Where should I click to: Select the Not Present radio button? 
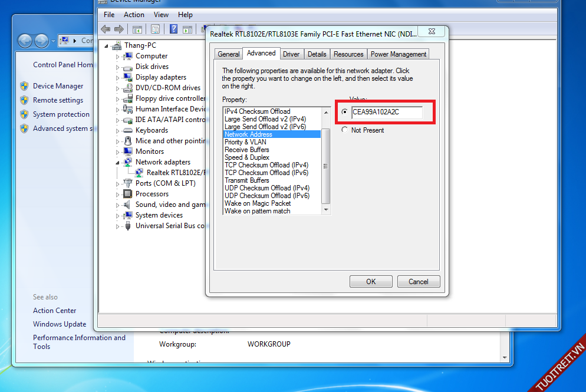click(344, 130)
